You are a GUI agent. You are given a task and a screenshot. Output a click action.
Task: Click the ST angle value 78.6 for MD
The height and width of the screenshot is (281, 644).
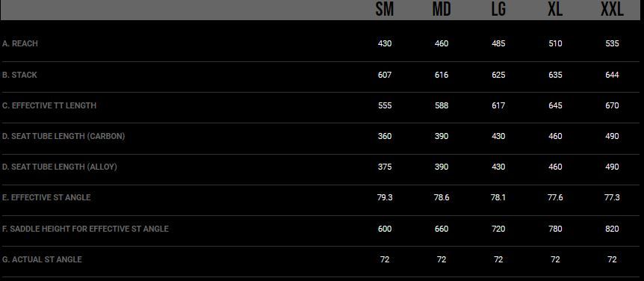coord(442,197)
